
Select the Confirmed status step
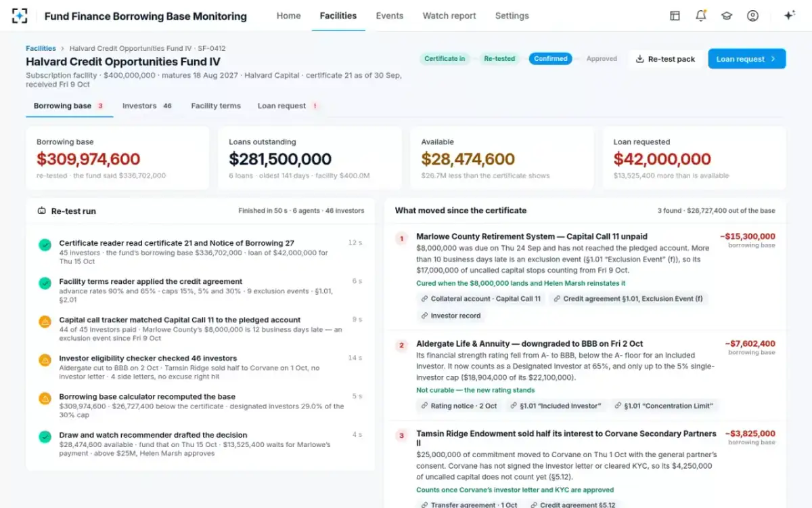coord(551,59)
